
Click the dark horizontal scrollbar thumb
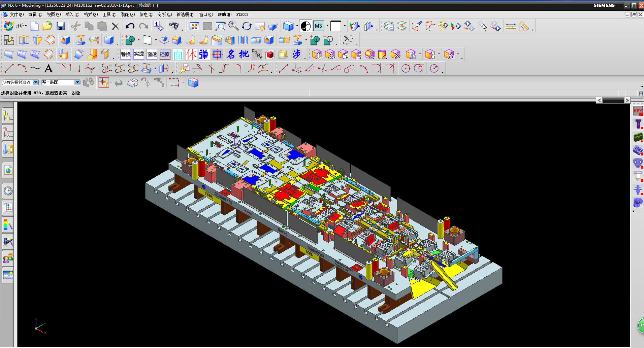pyautogui.click(x=613, y=100)
